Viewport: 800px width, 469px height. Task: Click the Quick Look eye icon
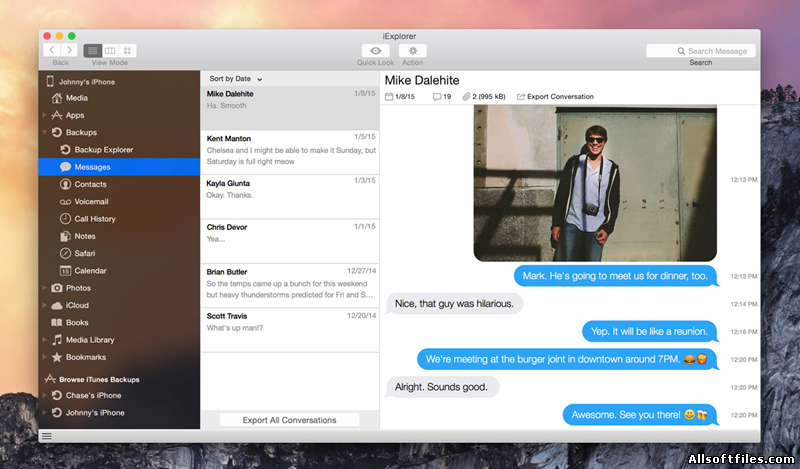point(375,50)
